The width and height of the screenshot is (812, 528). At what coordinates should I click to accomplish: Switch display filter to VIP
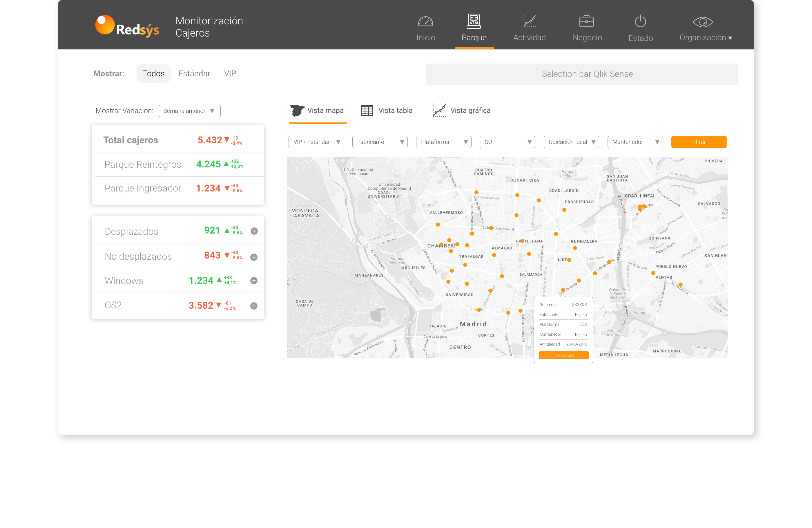tap(230, 73)
